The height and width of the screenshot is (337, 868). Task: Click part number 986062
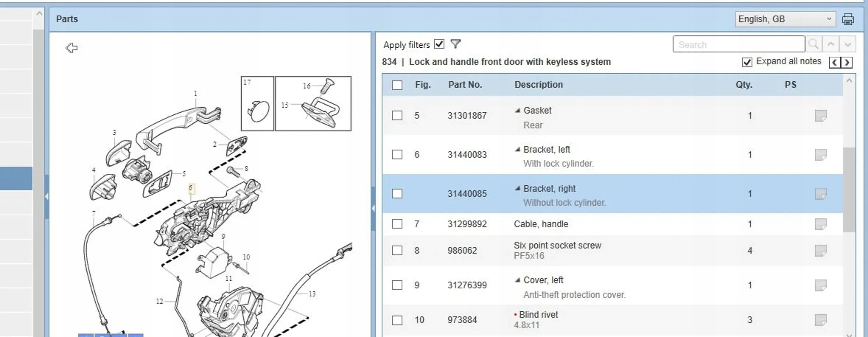(462, 250)
